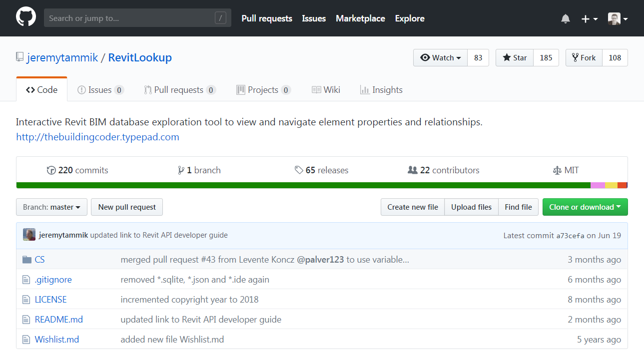
Task: Click the green segment of the language bar
Action: tap(303, 185)
